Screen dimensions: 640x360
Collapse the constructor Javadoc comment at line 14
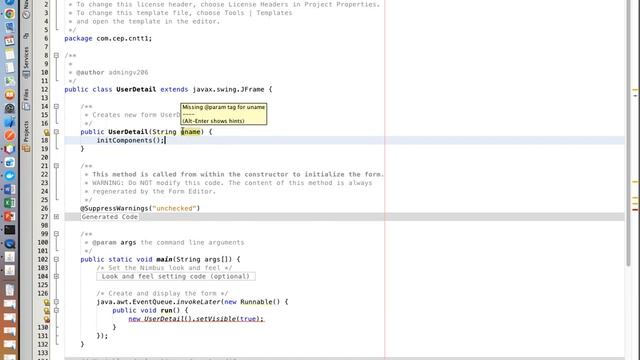[x=56, y=107]
